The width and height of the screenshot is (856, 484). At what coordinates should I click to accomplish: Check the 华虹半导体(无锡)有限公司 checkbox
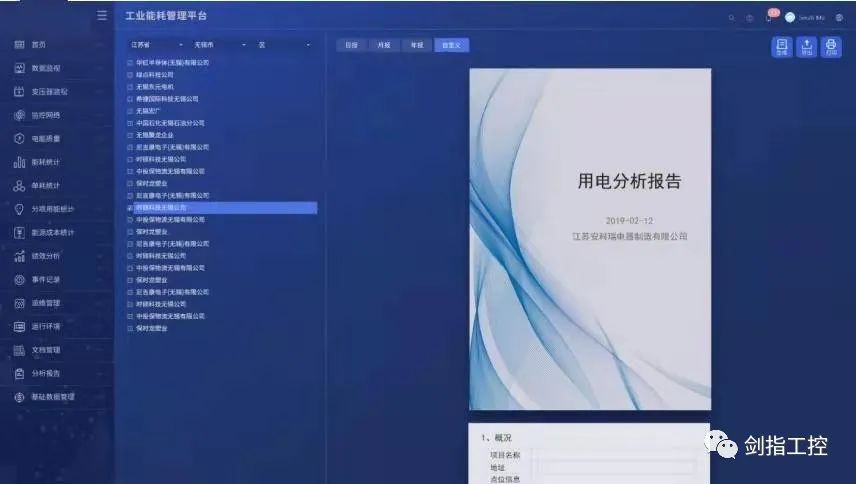(130, 63)
